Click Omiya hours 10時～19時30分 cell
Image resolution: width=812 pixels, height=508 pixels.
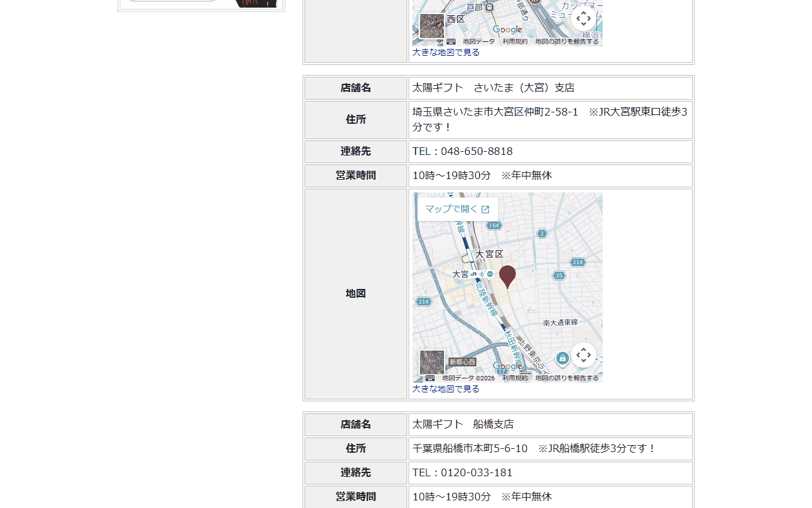point(551,176)
